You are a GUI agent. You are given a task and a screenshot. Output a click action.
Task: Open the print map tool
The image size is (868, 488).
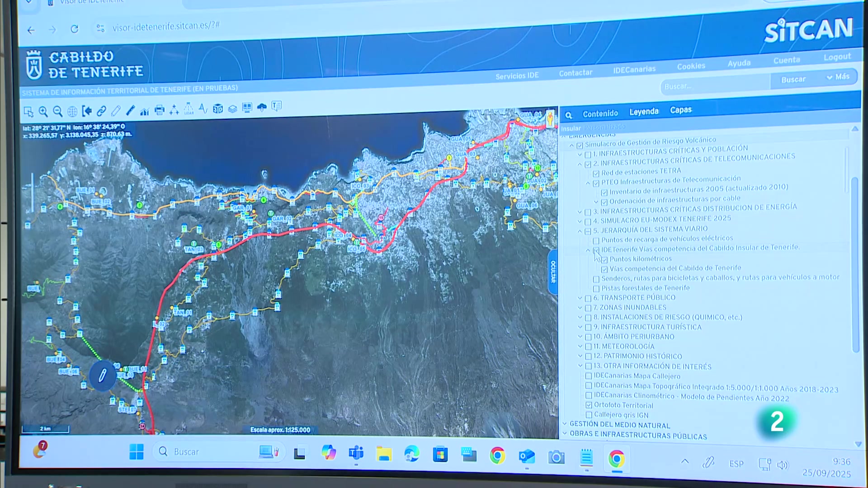(159, 110)
